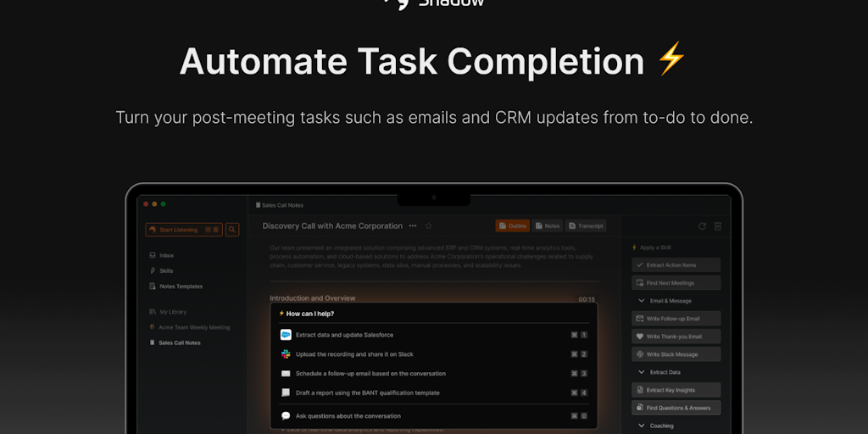Click the Slack logo icon in help menu

[286, 354]
